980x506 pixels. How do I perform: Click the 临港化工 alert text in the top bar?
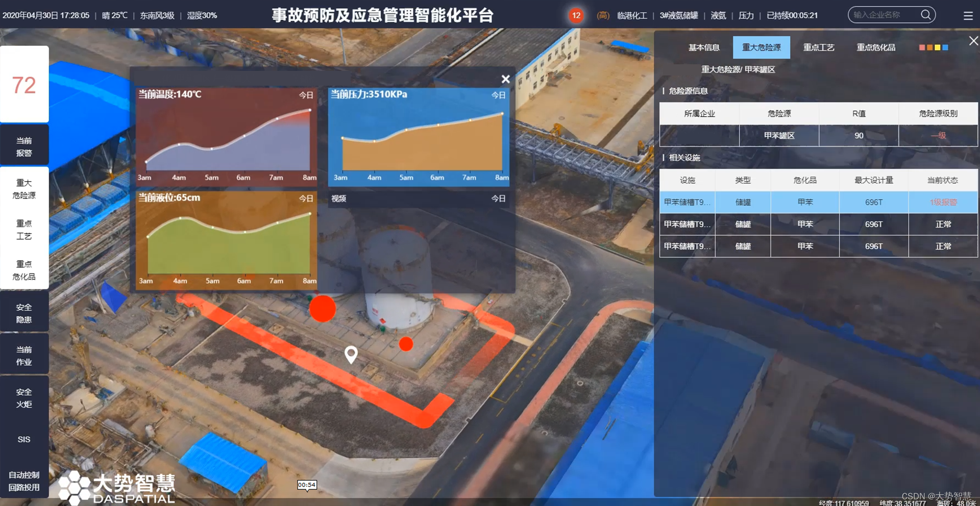632,16
